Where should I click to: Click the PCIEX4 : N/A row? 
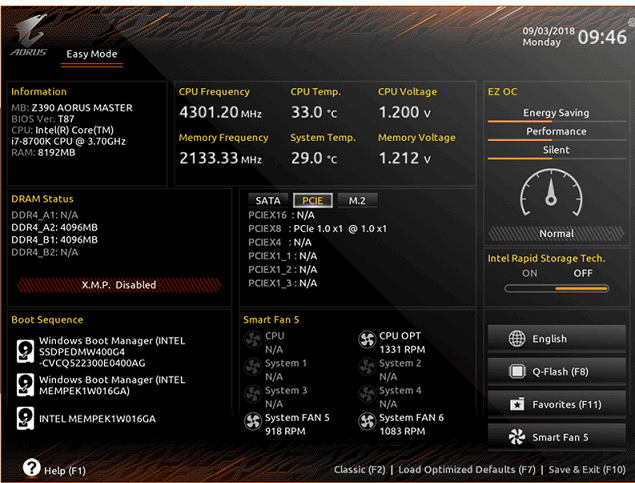pyautogui.click(x=280, y=243)
